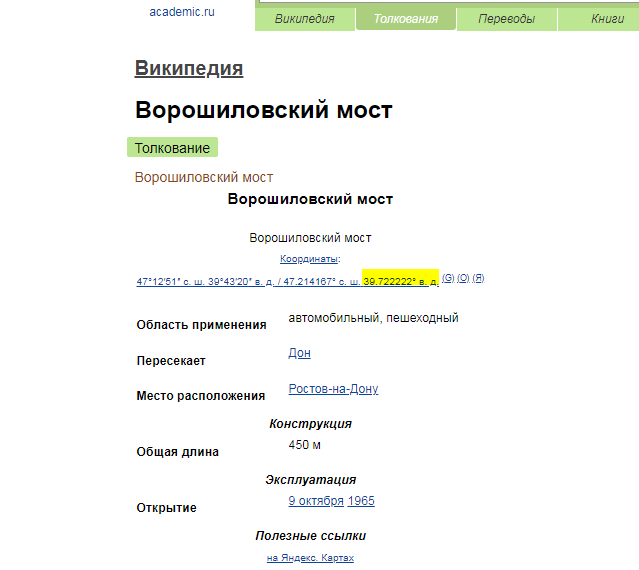Viewport: 639px width, 570px height.
Task: Click the brown Ворошиловский мост subtitle
Action: tap(204, 177)
